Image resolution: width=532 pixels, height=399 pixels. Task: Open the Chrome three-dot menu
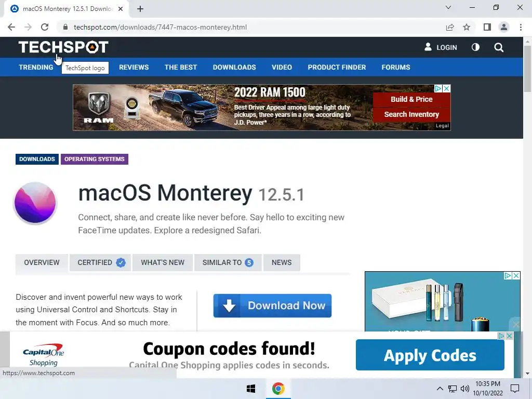[521, 27]
